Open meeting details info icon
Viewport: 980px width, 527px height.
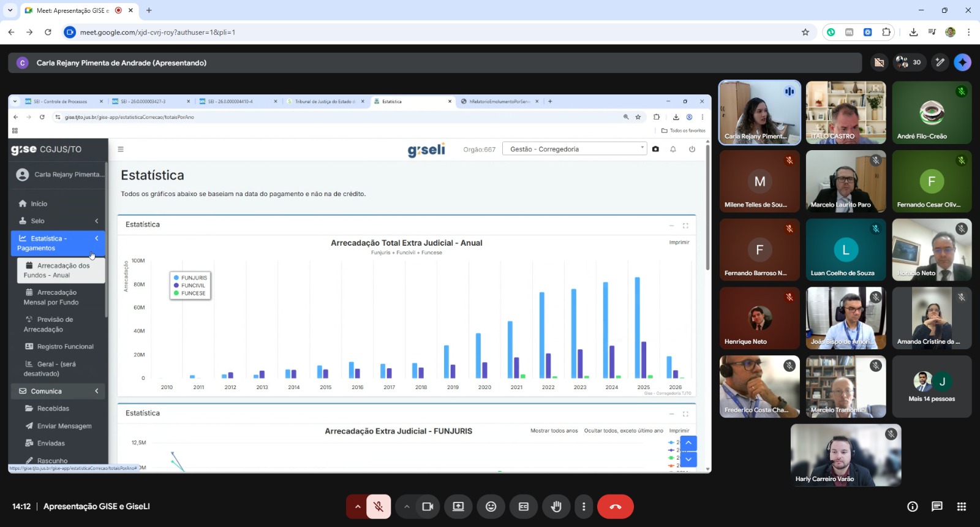click(912, 506)
